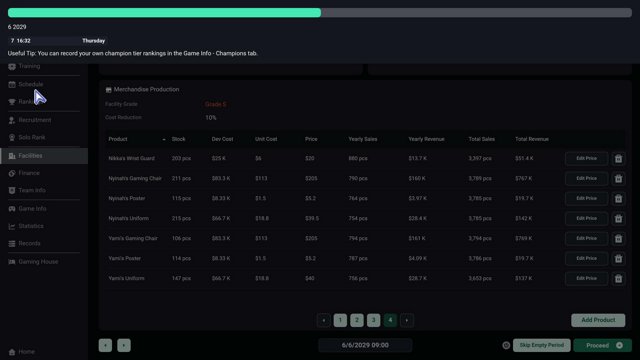Select pagination page 4
Image resolution: width=640 pixels, height=360 pixels.
pyautogui.click(x=390, y=320)
